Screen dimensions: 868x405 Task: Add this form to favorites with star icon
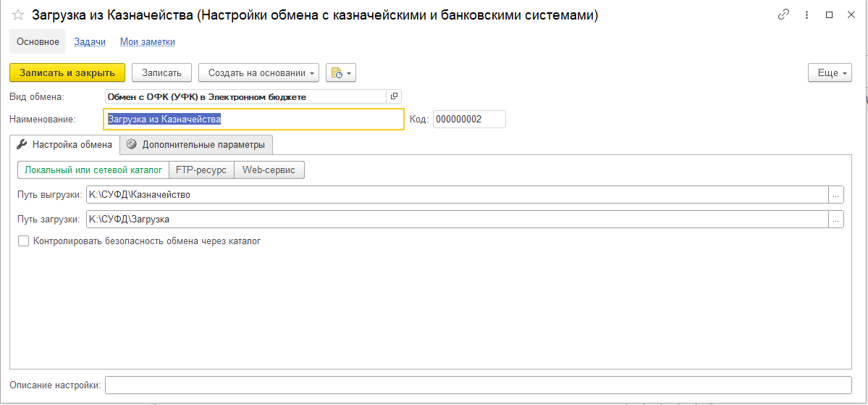[x=18, y=15]
